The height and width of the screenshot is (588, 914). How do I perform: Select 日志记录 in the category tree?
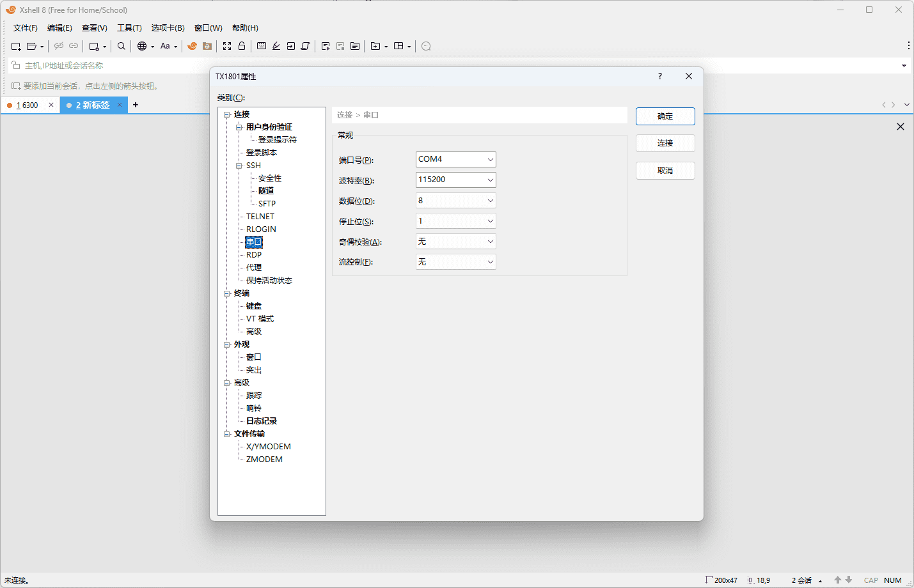[262, 421]
